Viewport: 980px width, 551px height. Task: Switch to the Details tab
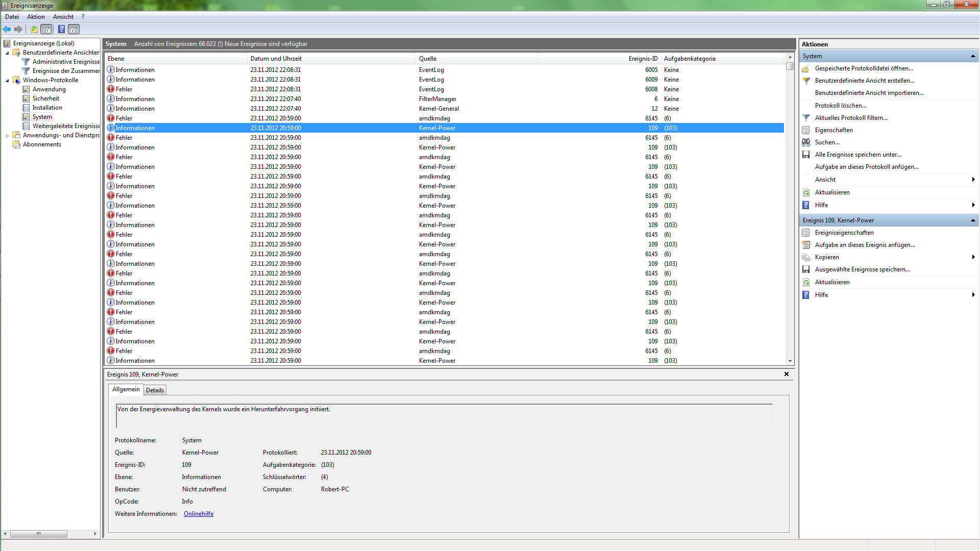pyautogui.click(x=155, y=390)
